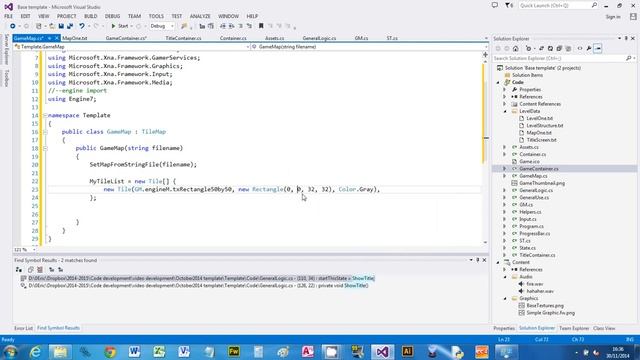
Task: Click the bookmark icon in the toolbar
Action: [261, 26]
